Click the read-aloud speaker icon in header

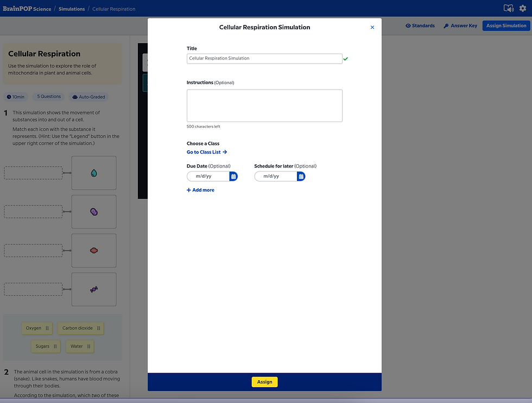(508, 8)
